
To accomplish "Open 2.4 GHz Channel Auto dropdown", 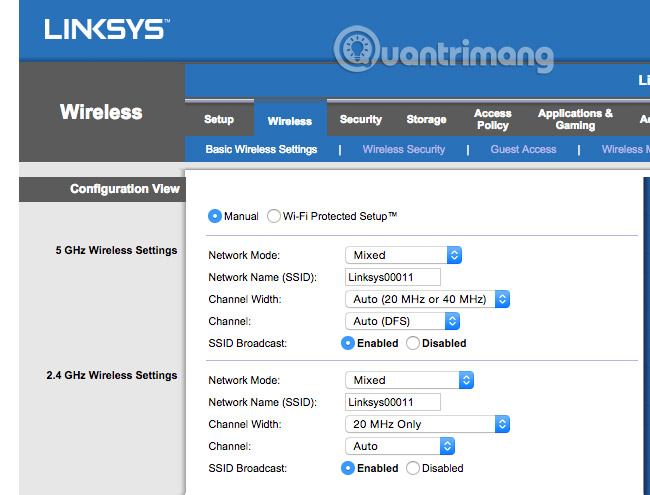I will [x=400, y=446].
